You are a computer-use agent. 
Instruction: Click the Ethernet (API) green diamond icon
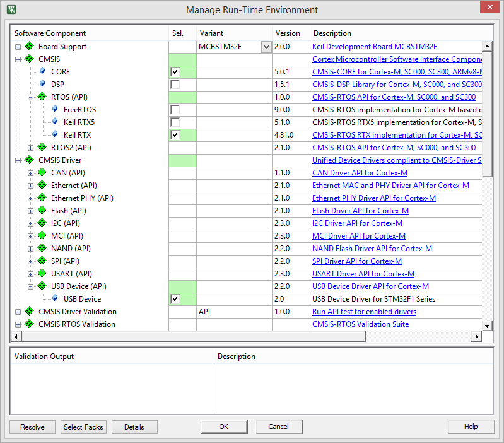tap(42, 185)
